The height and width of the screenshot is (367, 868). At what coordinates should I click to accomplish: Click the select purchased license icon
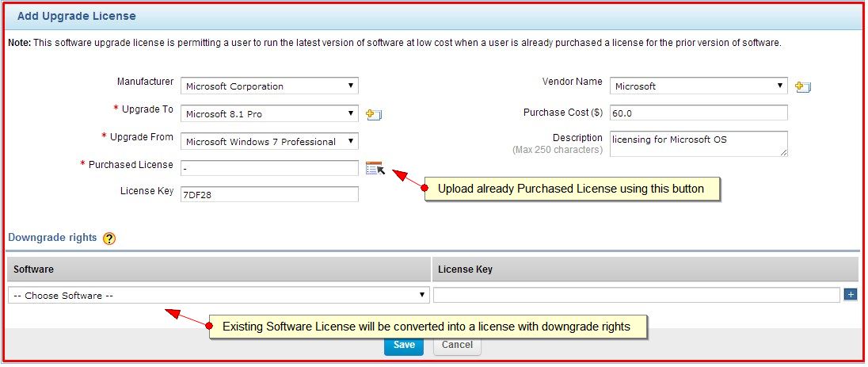[375, 168]
